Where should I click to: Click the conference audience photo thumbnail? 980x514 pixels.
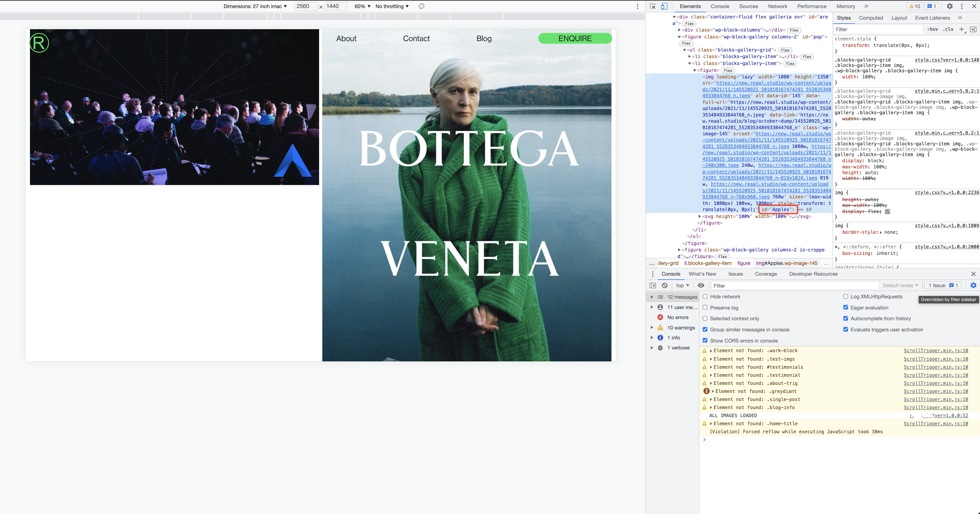(x=174, y=107)
